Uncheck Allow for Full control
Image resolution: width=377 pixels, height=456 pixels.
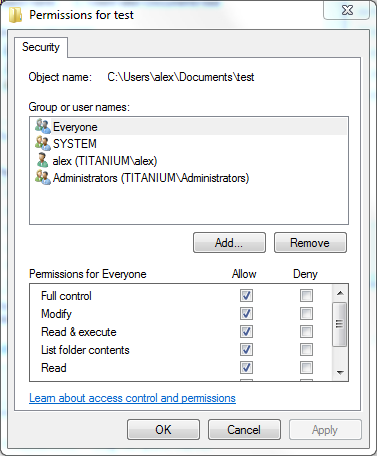(246, 295)
